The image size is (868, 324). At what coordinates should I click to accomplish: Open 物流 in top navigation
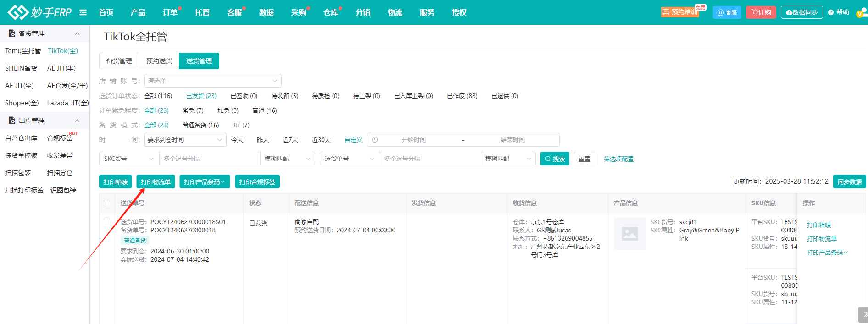[x=395, y=12]
